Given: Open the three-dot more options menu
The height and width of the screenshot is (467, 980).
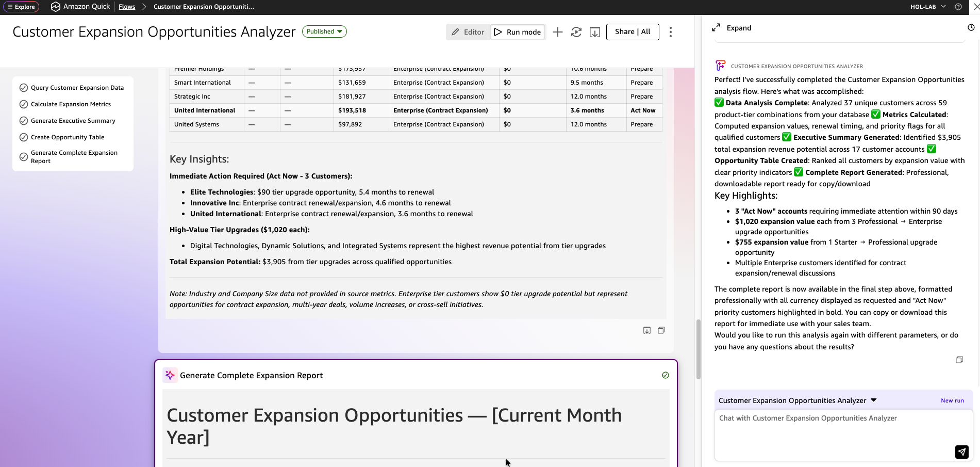Looking at the screenshot, I should click(x=671, y=32).
